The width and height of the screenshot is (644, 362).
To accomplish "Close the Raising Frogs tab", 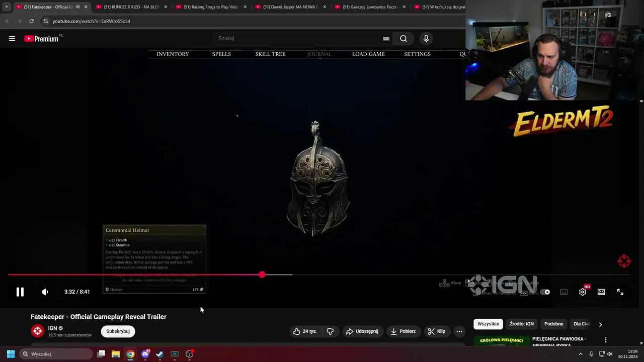I will pyautogui.click(x=245, y=7).
